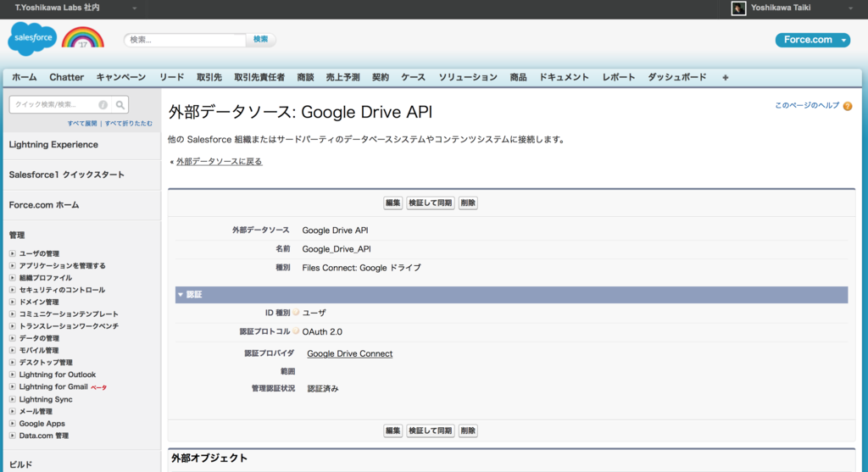Image resolution: width=868 pixels, height=472 pixels.
Task: Collapse the 認証 section triangle
Action: (x=181, y=294)
